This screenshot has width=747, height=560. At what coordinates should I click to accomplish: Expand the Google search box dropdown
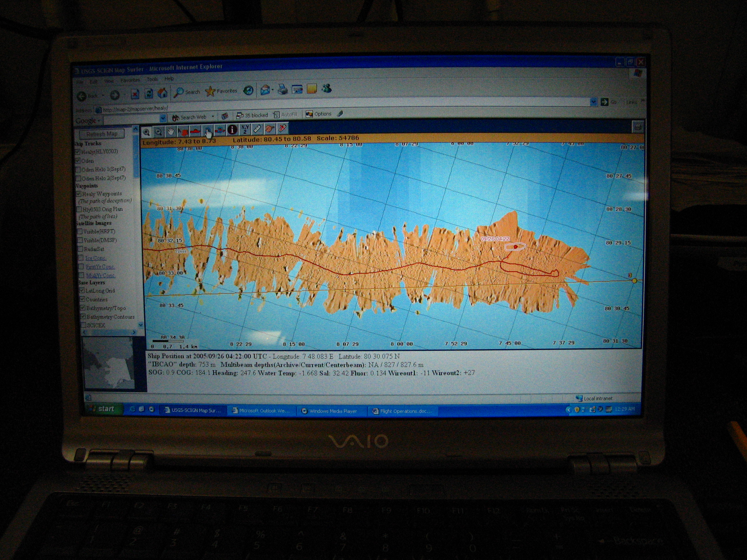(163, 118)
